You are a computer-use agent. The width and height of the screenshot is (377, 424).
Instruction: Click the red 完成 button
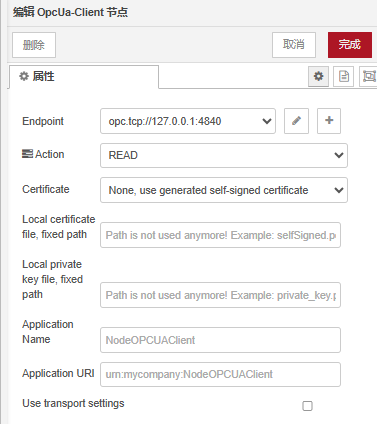tap(350, 45)
